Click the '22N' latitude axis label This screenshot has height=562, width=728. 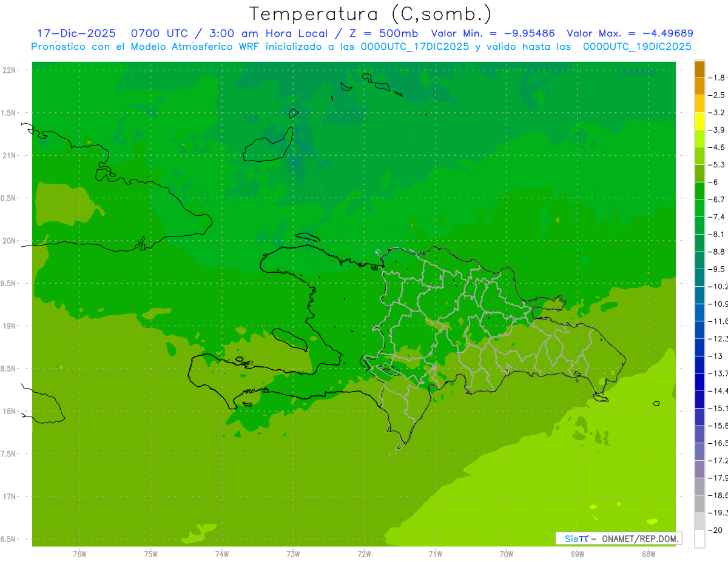[9, 70]
